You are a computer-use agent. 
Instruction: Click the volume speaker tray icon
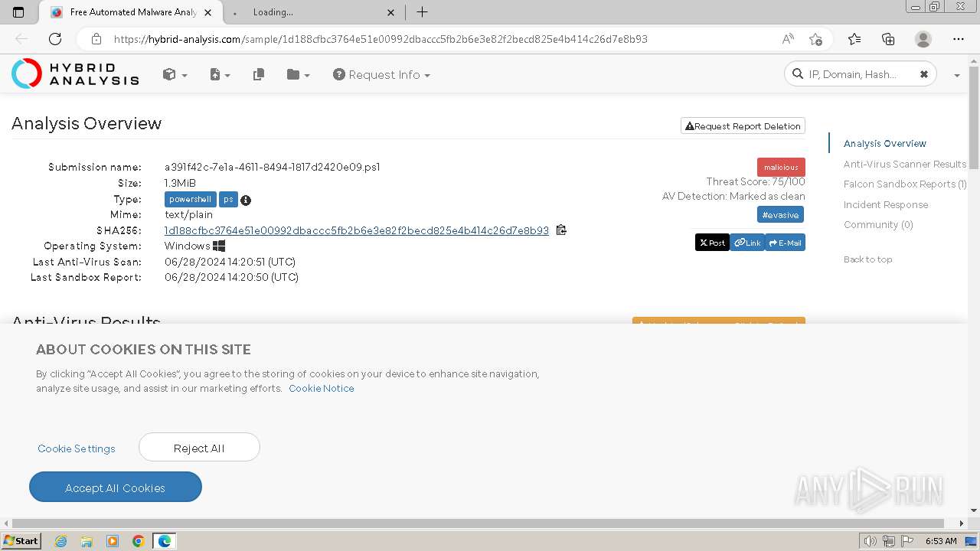[871, 541]
